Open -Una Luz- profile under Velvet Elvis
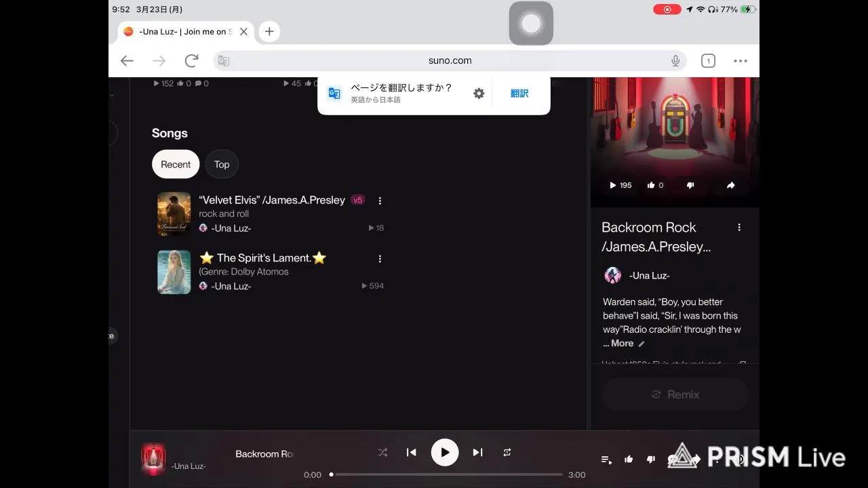This screenshot has width=868, height=488. pyautogui.click(x=231, y=228)
